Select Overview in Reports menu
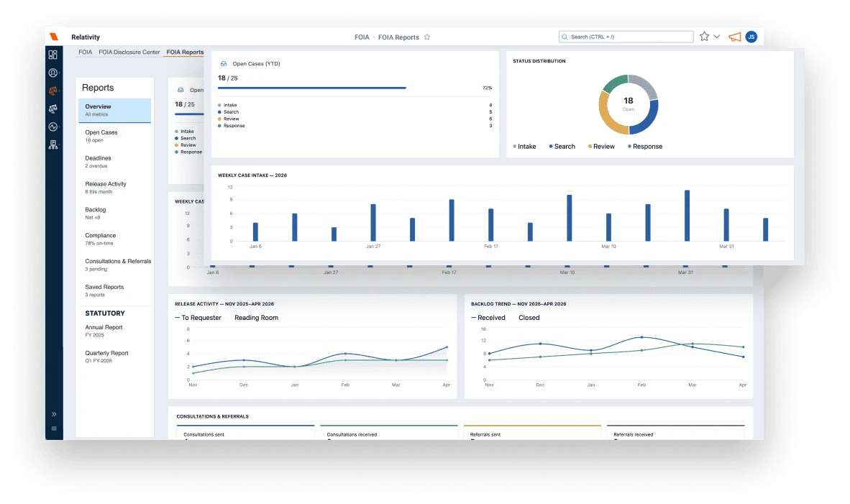 (114, 110)
